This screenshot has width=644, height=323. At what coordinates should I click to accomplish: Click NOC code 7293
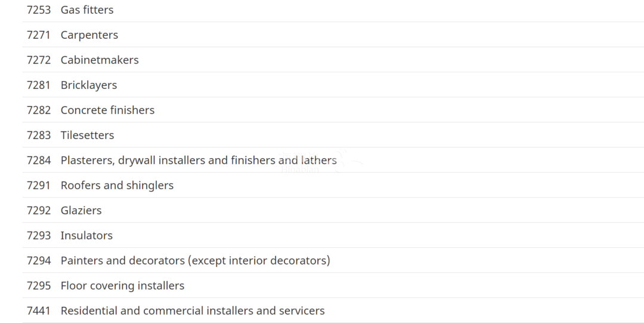pos(39,235)
